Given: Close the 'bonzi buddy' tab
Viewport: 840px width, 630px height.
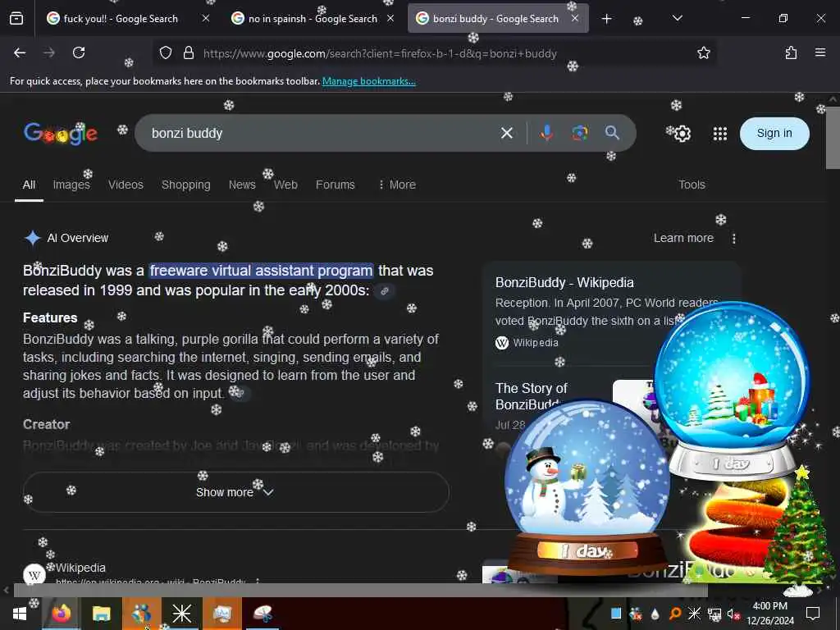Looking at the screenshot, I should (x=575, y=18).
